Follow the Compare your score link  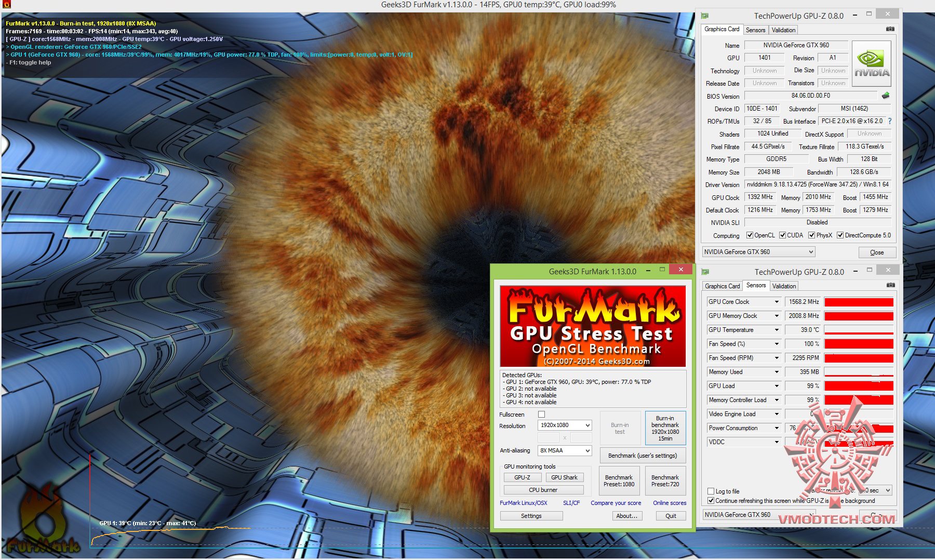pos(616,503)
